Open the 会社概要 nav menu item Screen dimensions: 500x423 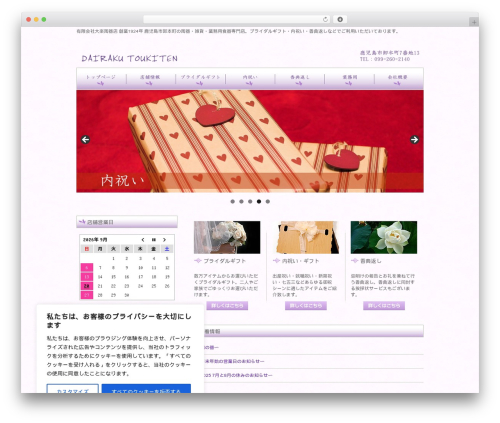point(398,79)
